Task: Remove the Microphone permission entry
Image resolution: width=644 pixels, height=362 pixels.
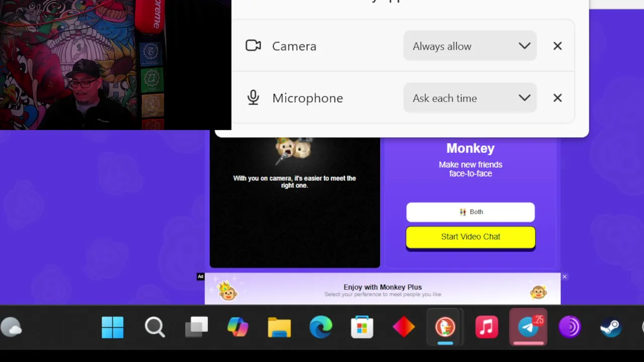Action: 557,98
